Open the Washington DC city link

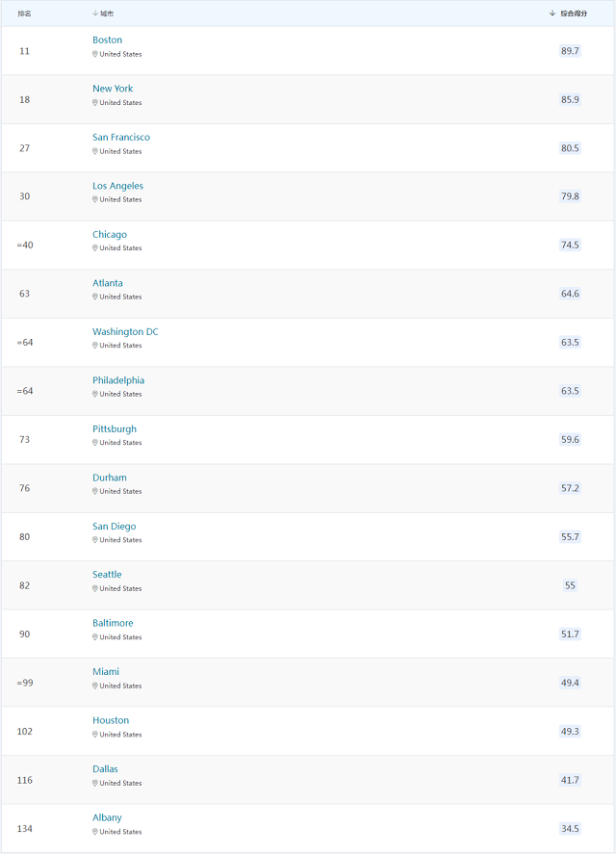click(x=125, y=332)
